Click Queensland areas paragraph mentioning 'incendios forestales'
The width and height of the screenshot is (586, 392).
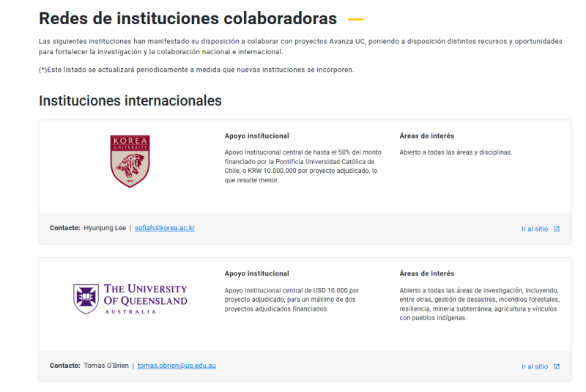click(x=480, y=304)
